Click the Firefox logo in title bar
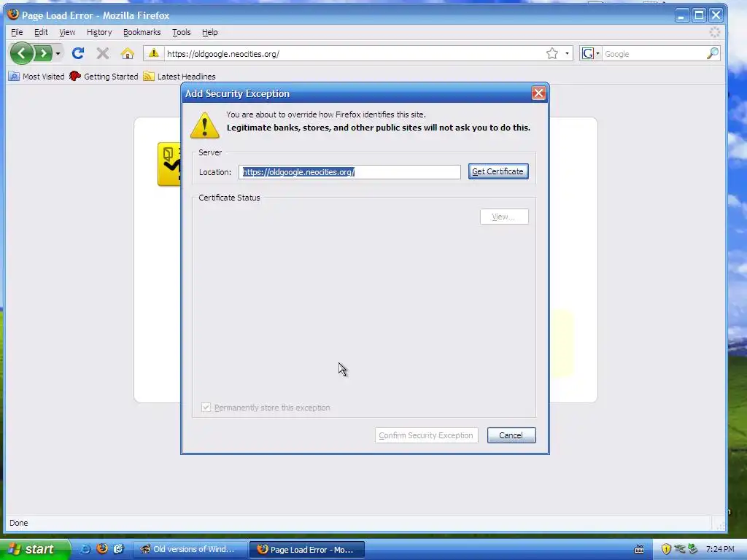 (13, 15)
